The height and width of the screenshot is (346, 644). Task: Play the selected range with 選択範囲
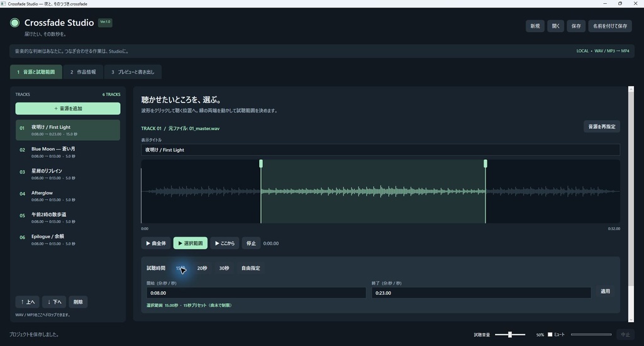pyautogui.click(x=191, y=243)
